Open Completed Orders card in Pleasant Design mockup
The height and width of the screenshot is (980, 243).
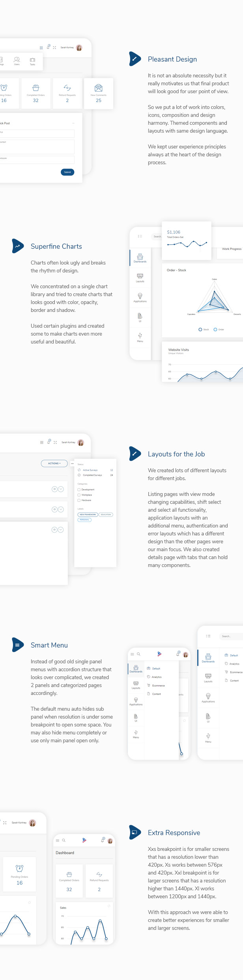coord(36,93)
